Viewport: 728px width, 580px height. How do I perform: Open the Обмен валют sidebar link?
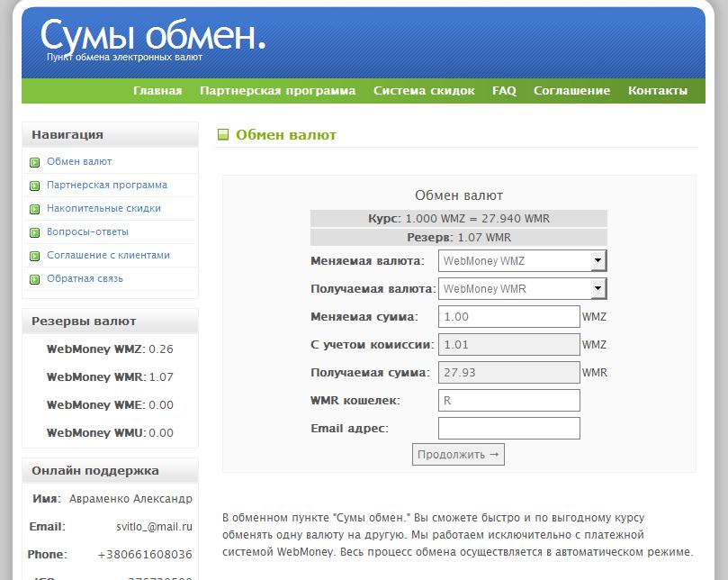[x=79, y=161]
